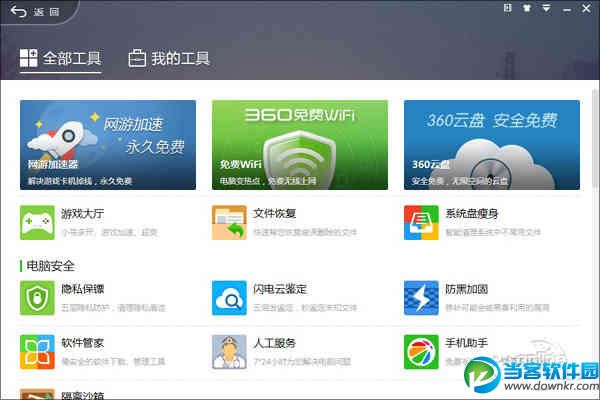Click the 电脑安全 section heading
The image size is (600, 400).
[x=51, y=266]
